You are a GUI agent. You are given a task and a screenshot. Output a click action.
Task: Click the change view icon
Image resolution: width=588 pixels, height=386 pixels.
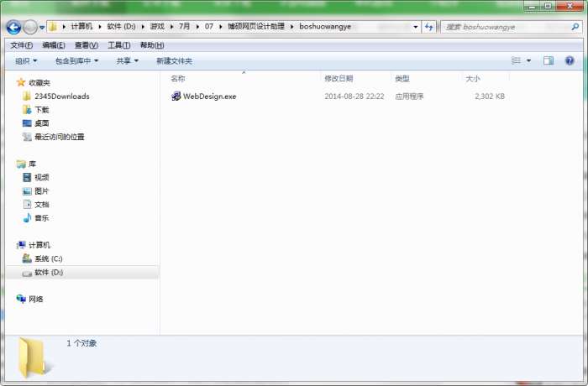516,60
